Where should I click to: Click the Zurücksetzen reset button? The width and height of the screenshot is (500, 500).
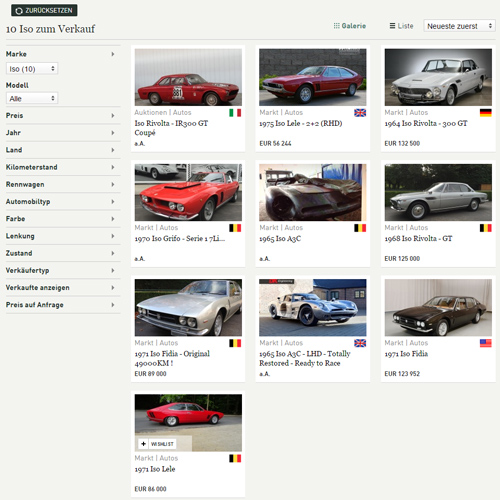pyautogui.click(x=44, y=10)
